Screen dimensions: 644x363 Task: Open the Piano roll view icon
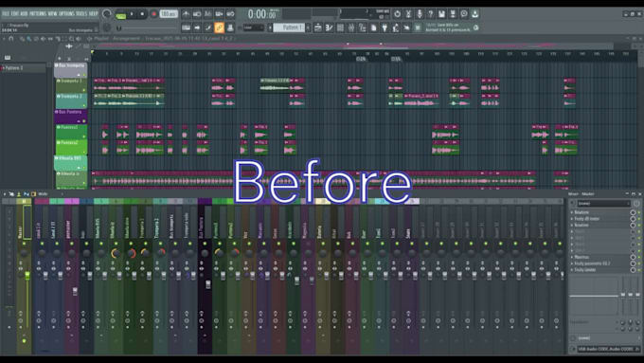pyautogui.click(x=329, y=27)
